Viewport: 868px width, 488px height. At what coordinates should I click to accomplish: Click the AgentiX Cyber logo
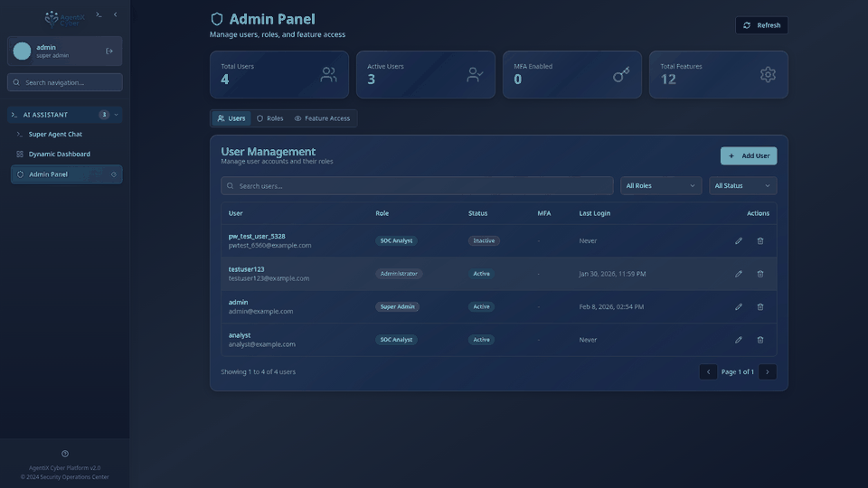point(65,19)
